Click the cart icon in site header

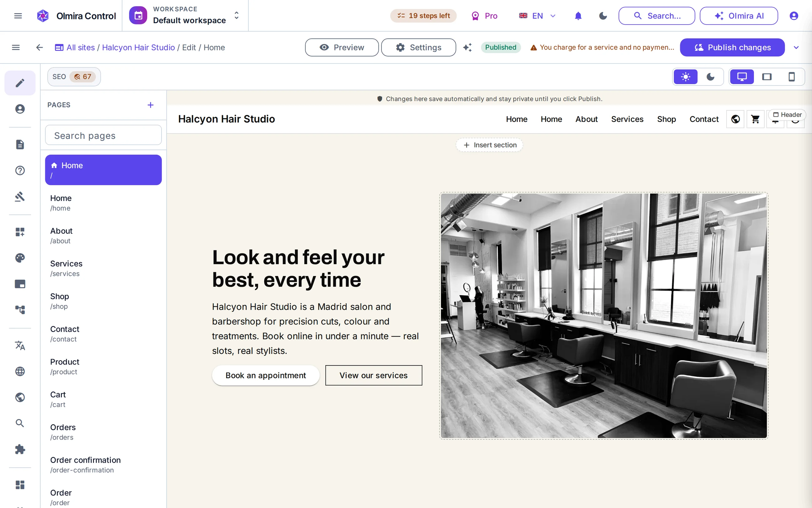tap(755, 119)
